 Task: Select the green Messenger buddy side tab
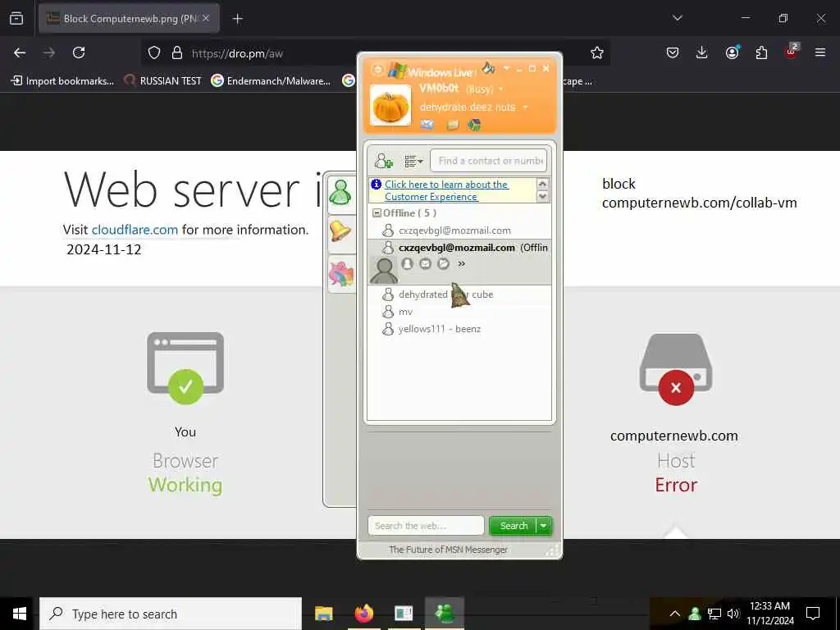[x=340, y=194]
